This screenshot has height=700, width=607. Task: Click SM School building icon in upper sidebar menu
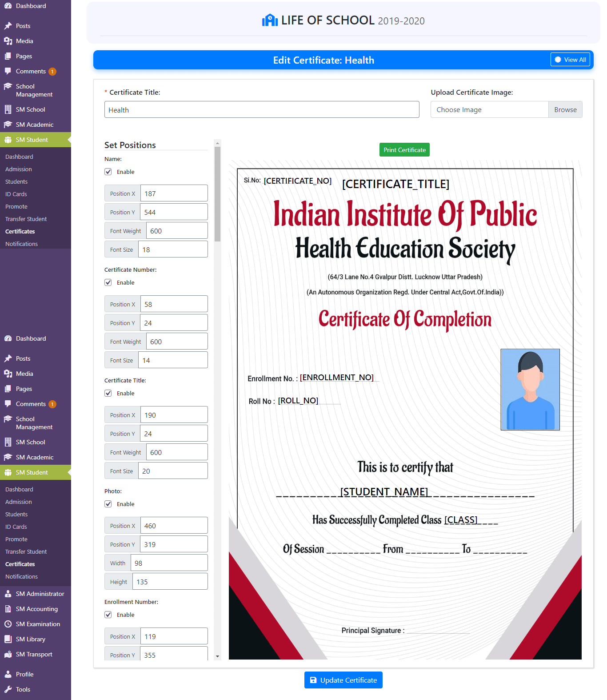tap(8, 109)
